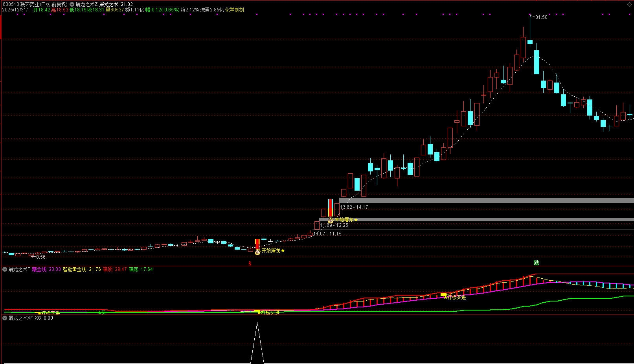Open the 屠龙之术Z main chart indicator dropdown

pos(72,4)
